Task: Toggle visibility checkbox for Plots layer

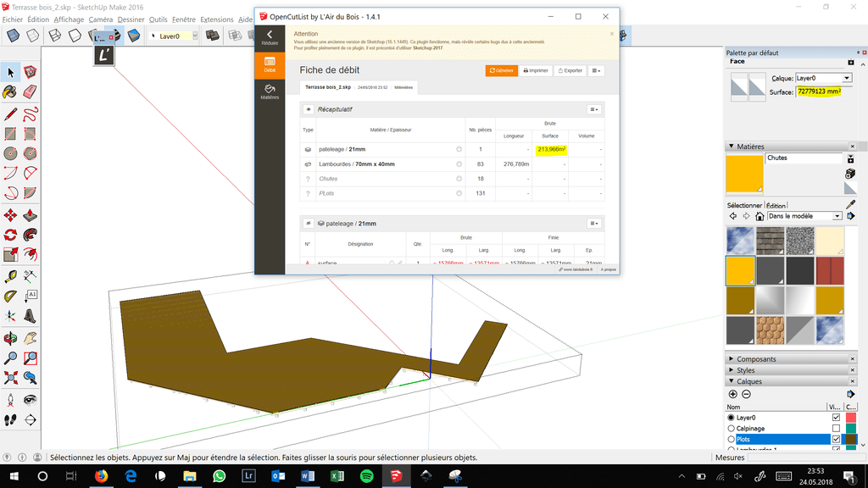Action: coord(836,439)
